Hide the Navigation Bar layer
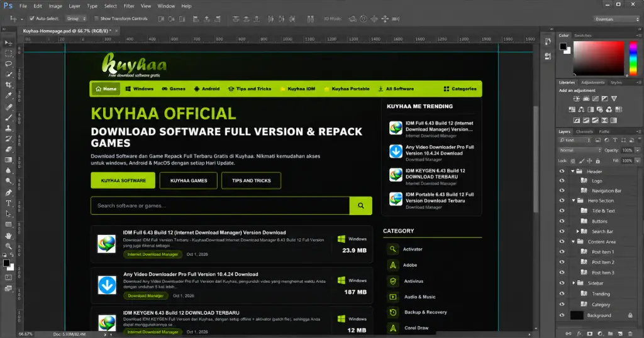 (562, 191)
